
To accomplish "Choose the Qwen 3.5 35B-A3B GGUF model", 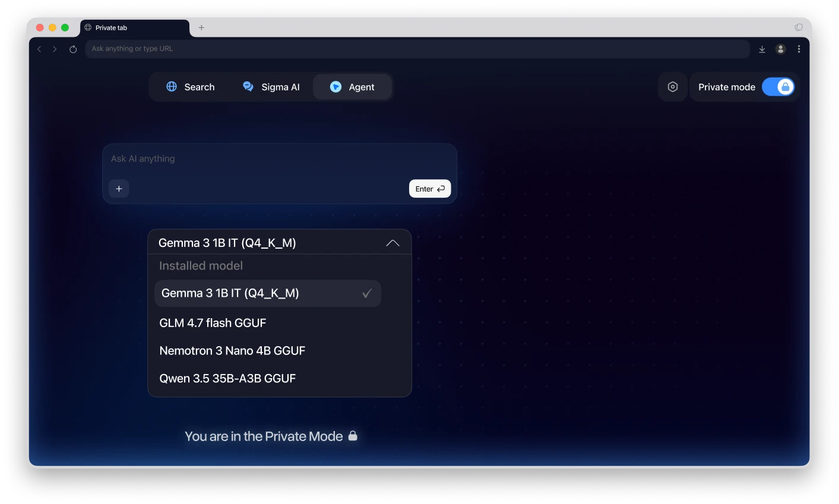I will 227,379.
